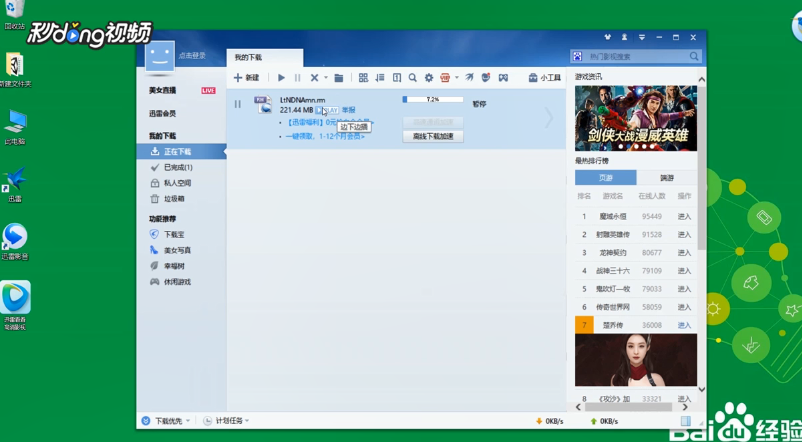Click the delete task X icon
Image resolution: width=802 pixels, height=442 pixels.
(313, 78)
